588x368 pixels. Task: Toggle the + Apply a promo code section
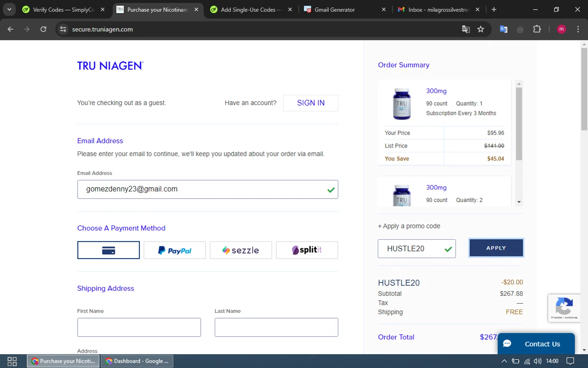pyautogui.click(x=409, y=226)
